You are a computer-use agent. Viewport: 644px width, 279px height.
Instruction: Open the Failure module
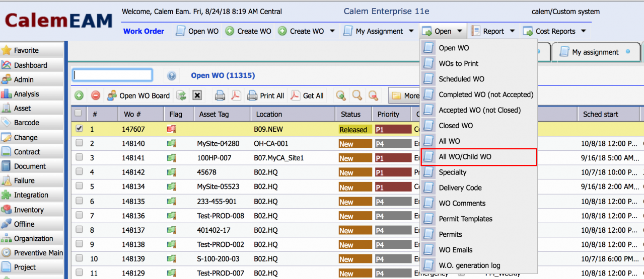[32, 180]
